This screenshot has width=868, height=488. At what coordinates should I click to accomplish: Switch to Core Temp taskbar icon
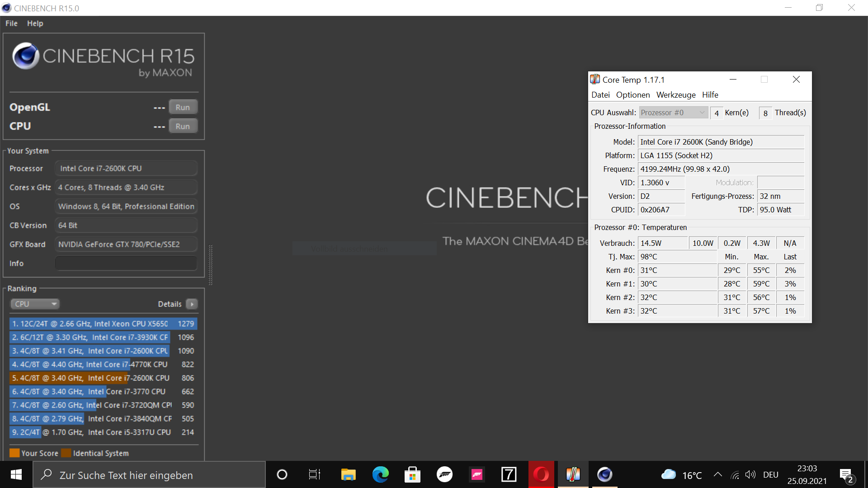click(x=573, y=474)
